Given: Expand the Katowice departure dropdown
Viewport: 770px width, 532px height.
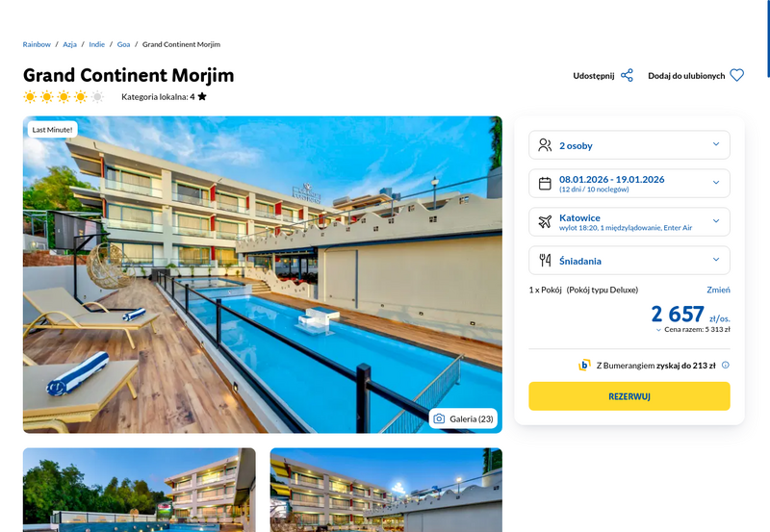Looking at the screenshot, I should [x=629, y=222].
